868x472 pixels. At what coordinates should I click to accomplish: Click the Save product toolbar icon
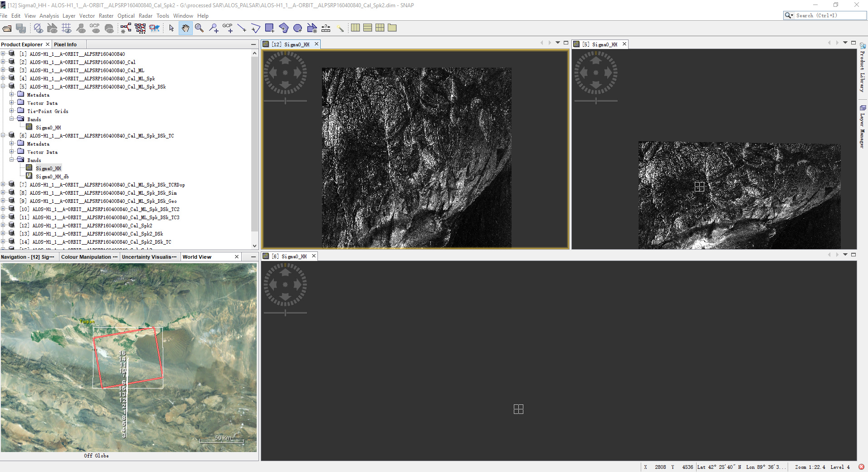pos(21,29)
